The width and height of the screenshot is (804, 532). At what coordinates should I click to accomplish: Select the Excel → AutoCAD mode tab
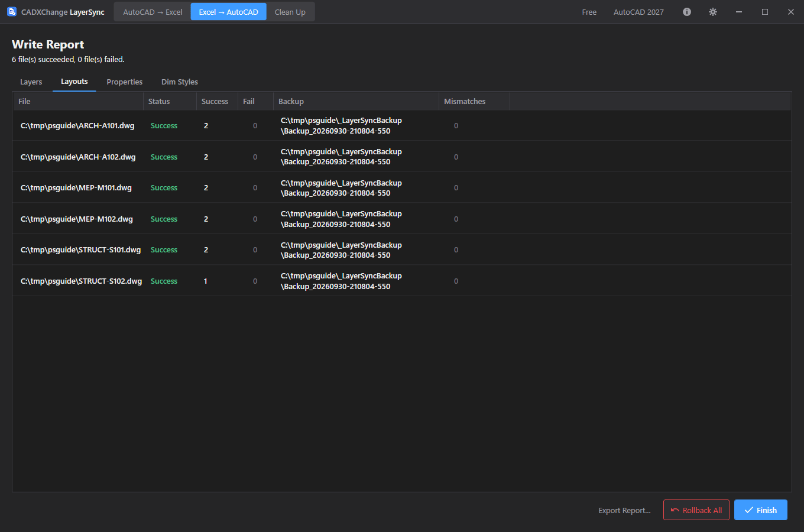228,12
